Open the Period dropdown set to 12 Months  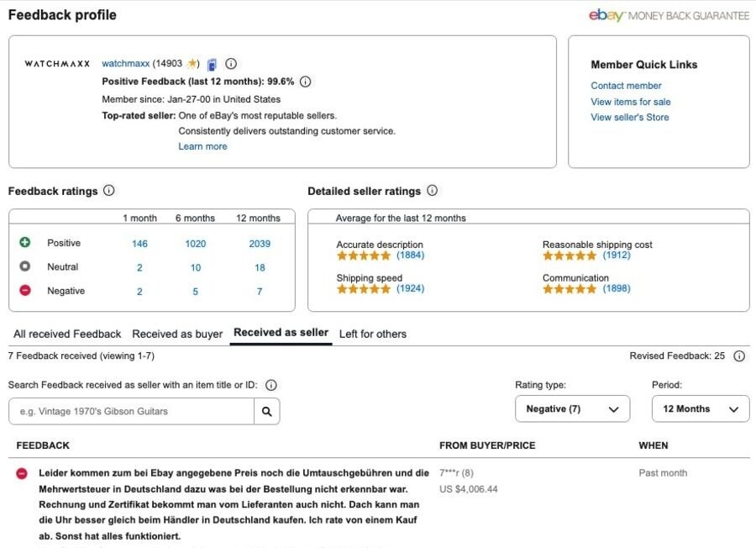701,408
